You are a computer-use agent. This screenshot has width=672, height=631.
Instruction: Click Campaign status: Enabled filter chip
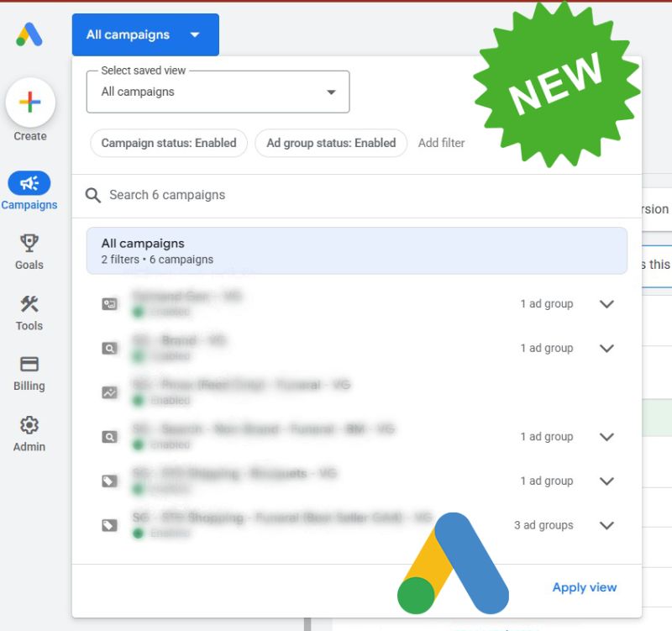point(169,143)
